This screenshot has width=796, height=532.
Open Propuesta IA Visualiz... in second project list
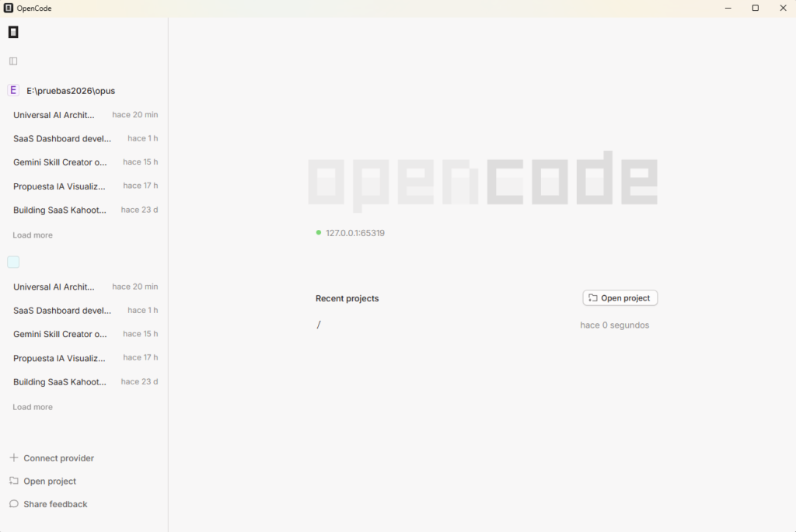pos(59,358)
